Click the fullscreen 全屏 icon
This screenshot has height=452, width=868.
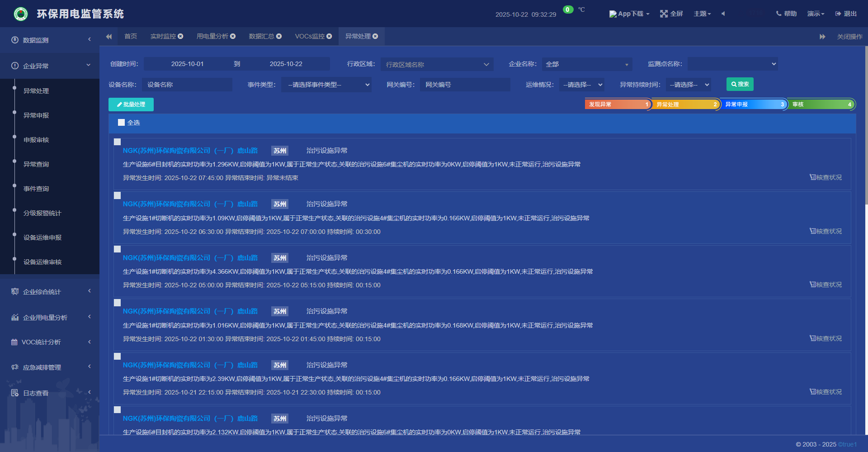pyautogui.click(x=664, y=14)
